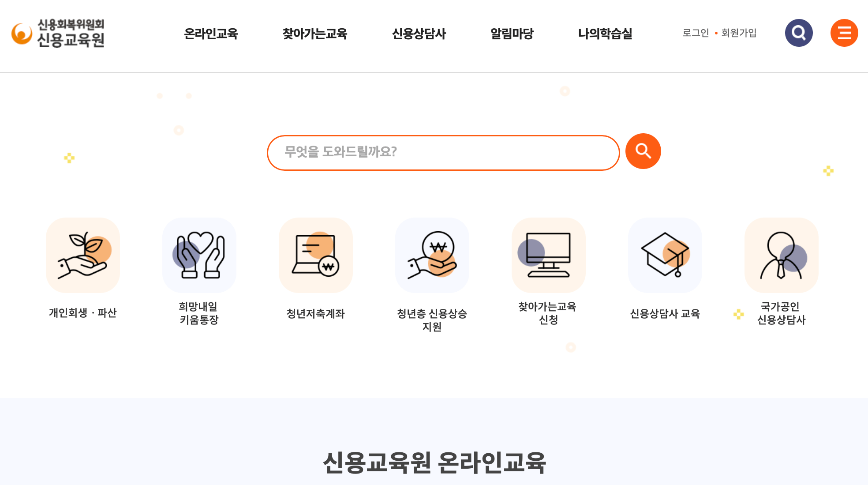Open 찾아가는교육 신청 via monitor icon
868x485 pixels.
(548, 255)
